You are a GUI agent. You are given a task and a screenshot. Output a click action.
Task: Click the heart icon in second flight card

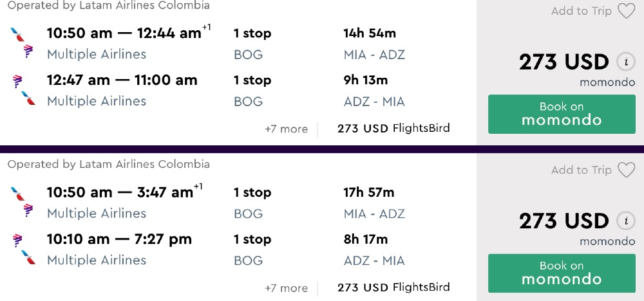pyautogui.click(x=626, y=170)
